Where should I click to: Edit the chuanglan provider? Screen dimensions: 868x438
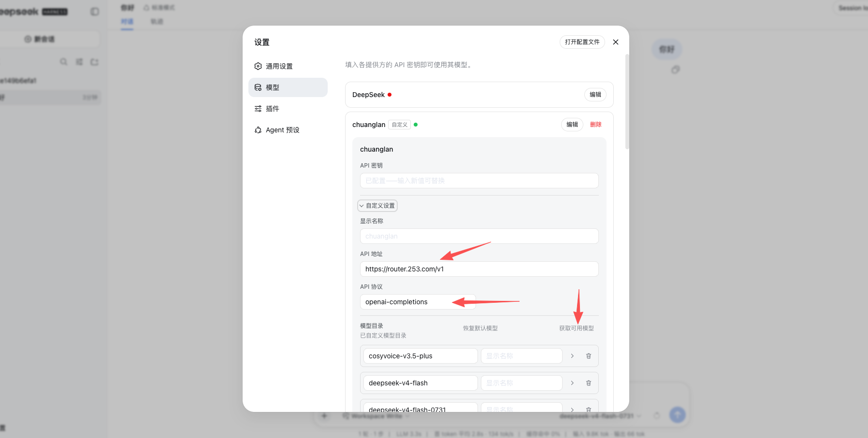coord(572,125)
